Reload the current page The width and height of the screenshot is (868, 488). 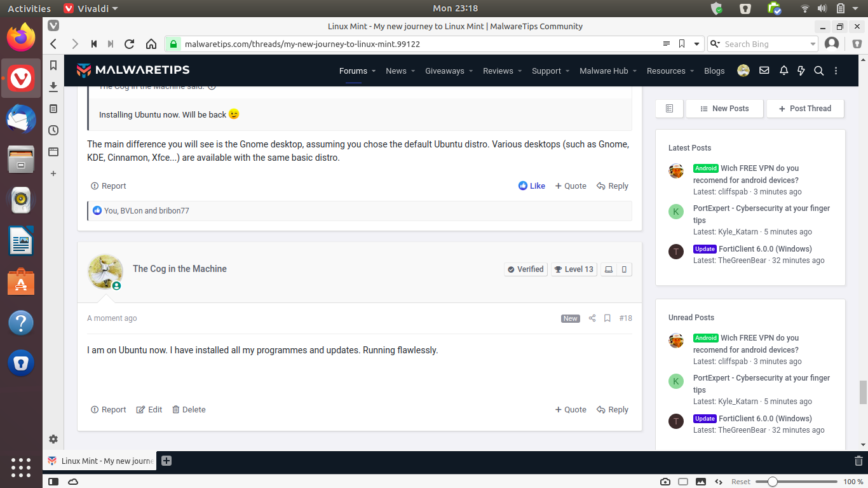pyautogui.click(x=130, y=44)
